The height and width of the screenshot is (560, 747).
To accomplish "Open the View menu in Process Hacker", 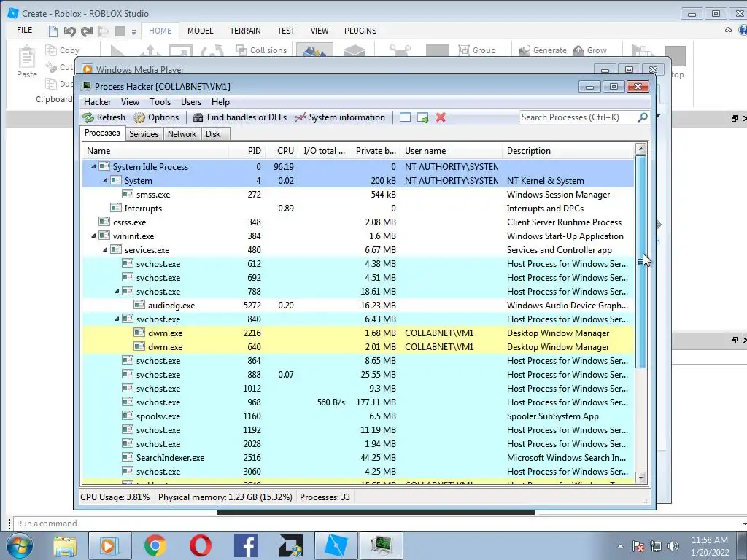I will coord(130,102).
